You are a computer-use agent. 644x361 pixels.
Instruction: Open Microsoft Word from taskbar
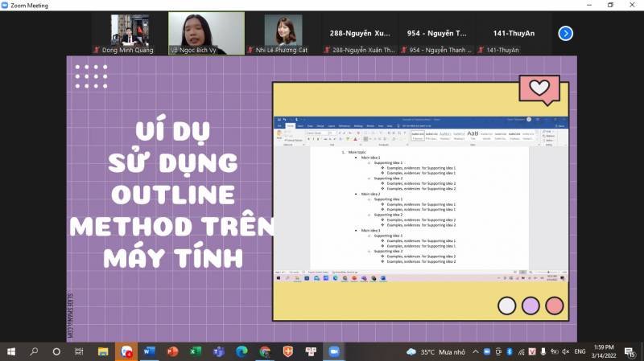click(149, 351)
